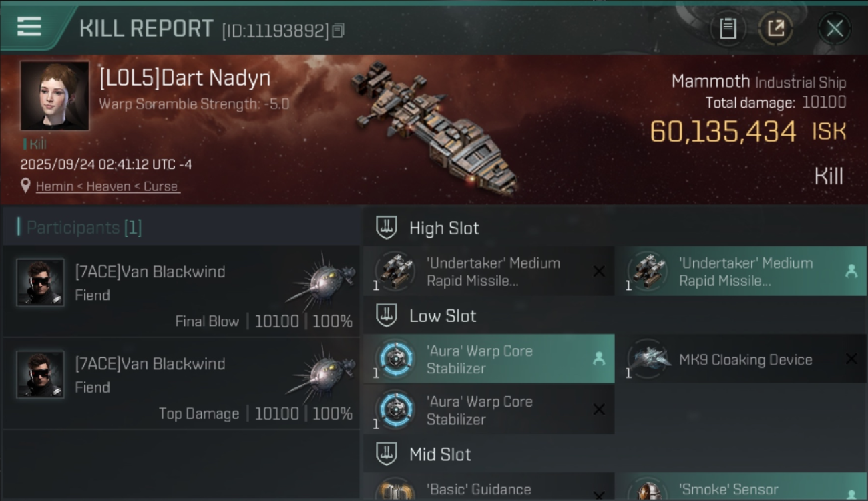Image resolution: width=868 pixels, height=501 pixels.
Task: Copy the kill report ID icon
Action: [338, 31]
